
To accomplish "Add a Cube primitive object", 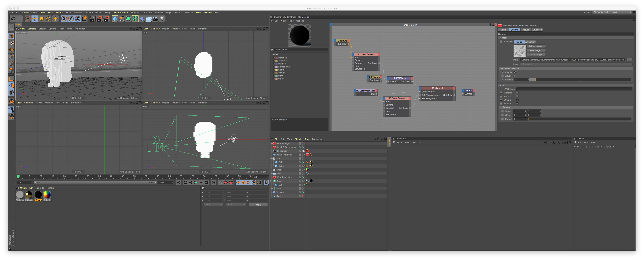I will point(115,18).
